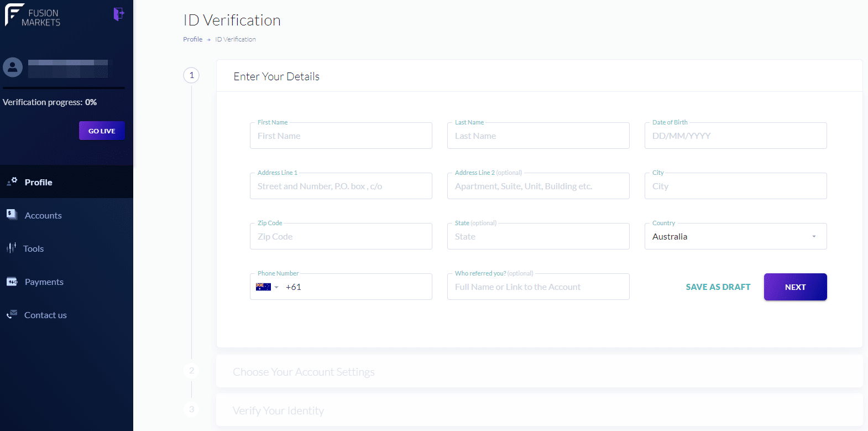The image size is (868, 431).
Task: Go to the Payments section
Action: click(x=44, y=282)
